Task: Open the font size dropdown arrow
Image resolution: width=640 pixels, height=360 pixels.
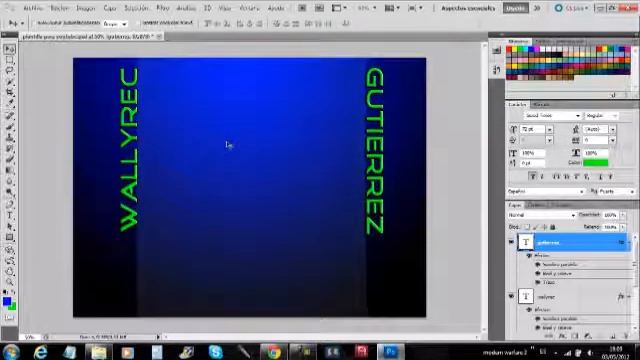Action: (x=550, y=129)
